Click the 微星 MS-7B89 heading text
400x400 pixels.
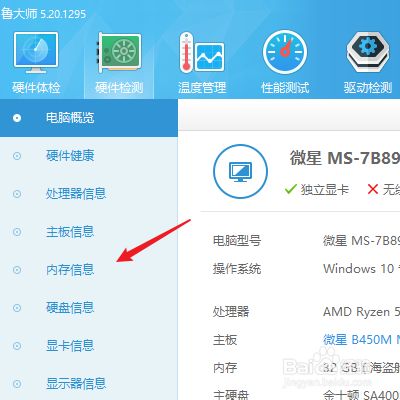coord(345,158)
